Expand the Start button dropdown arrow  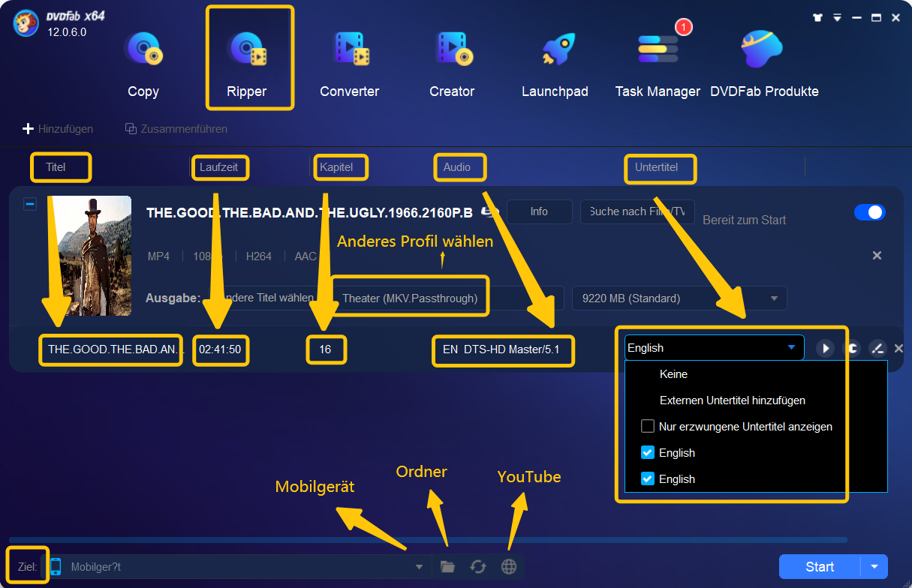(x=874, y=567)
